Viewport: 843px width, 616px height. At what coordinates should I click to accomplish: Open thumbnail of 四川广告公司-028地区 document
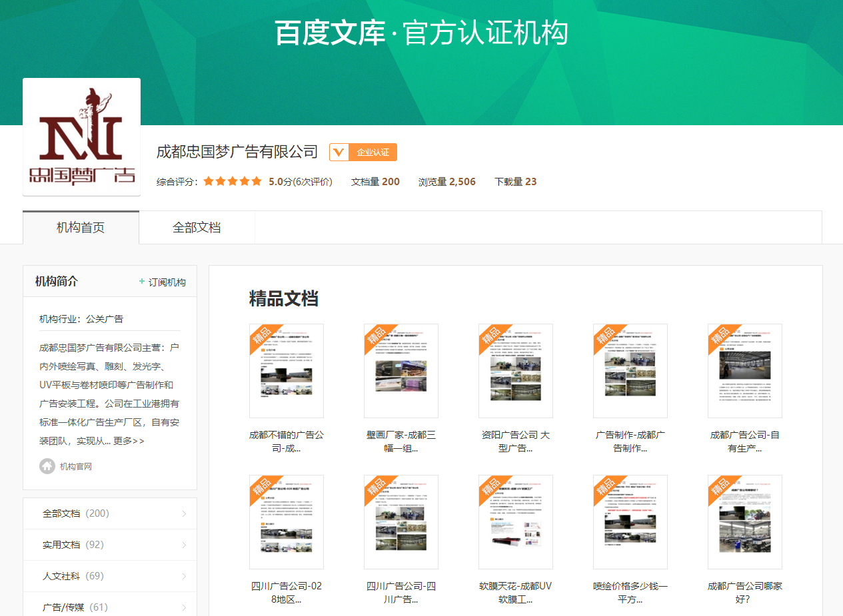click(x=287, y=522)
